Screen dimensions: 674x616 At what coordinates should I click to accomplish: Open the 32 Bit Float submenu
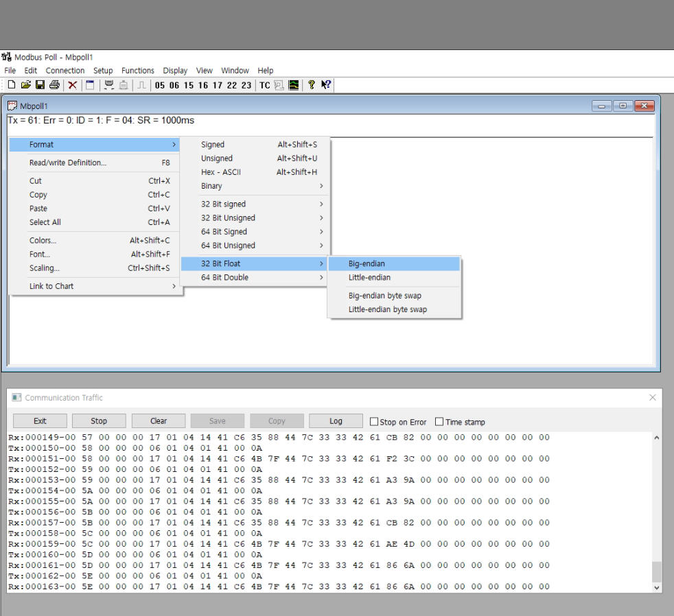point(255,263)
